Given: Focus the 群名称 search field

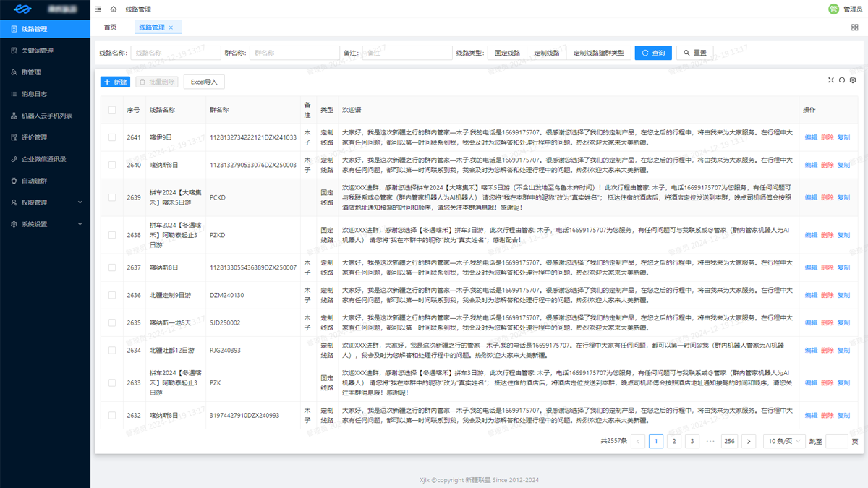Looking at the screenshot, I should pyautogui.click(x=294, y=53).
